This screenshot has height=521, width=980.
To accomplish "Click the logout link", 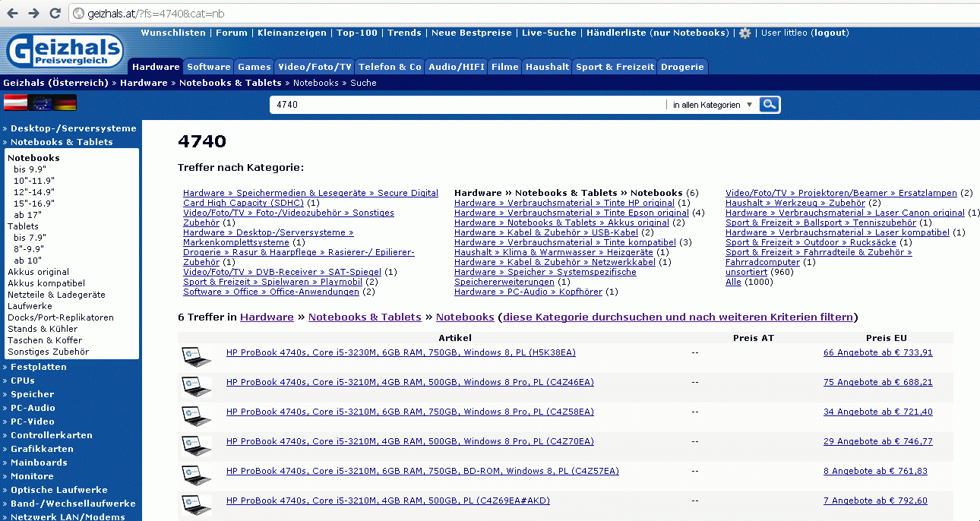I will coord(831,33).
